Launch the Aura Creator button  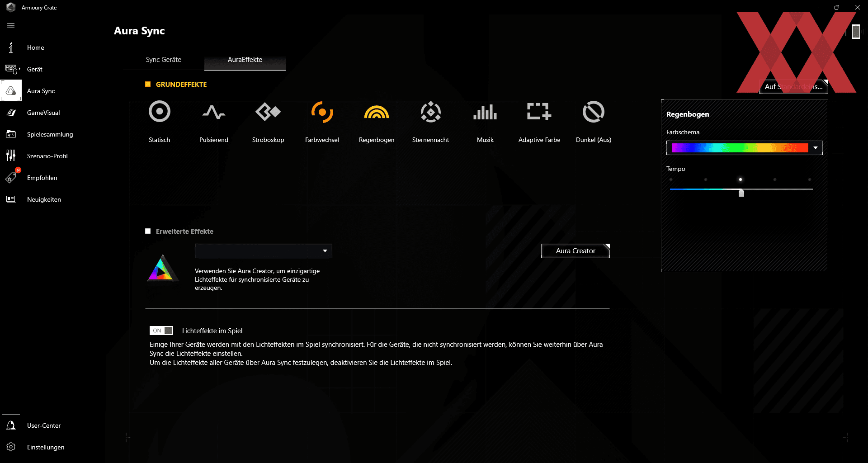tap(576, 251)
